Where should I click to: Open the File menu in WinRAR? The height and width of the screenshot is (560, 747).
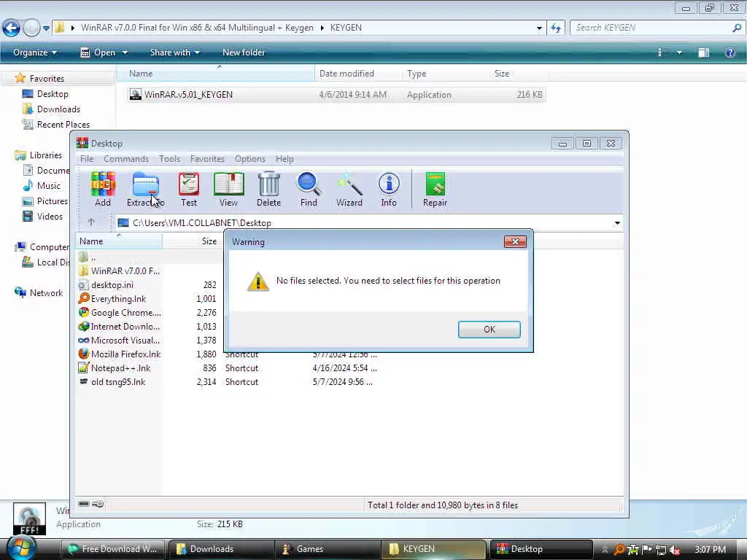[x=87, y=159]
